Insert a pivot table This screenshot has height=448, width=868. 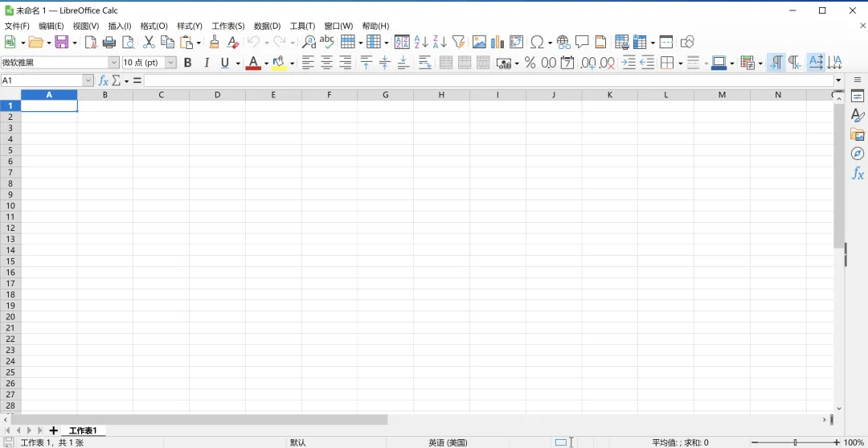click(516, 42)
